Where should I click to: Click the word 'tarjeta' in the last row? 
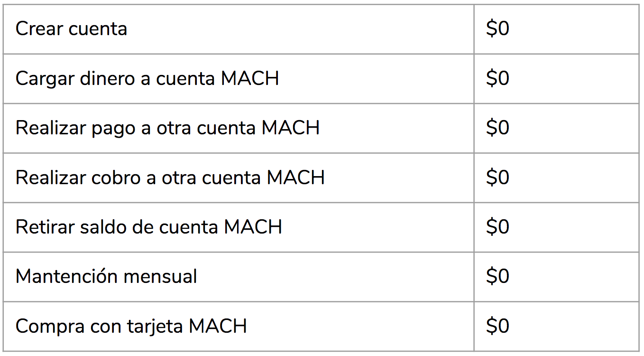coord(156,327)
